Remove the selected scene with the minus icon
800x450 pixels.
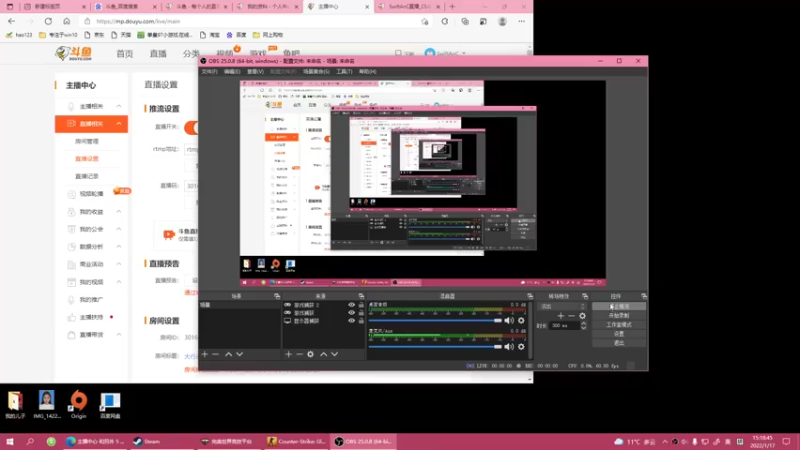pyautogui.click(x=215, y=354)
